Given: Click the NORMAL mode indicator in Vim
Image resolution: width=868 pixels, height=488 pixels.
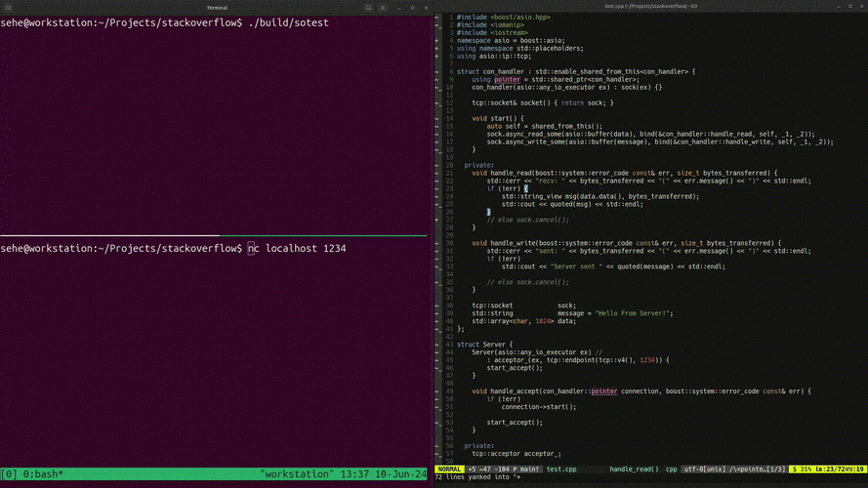Looking at the screenshot, I should 449,469.
